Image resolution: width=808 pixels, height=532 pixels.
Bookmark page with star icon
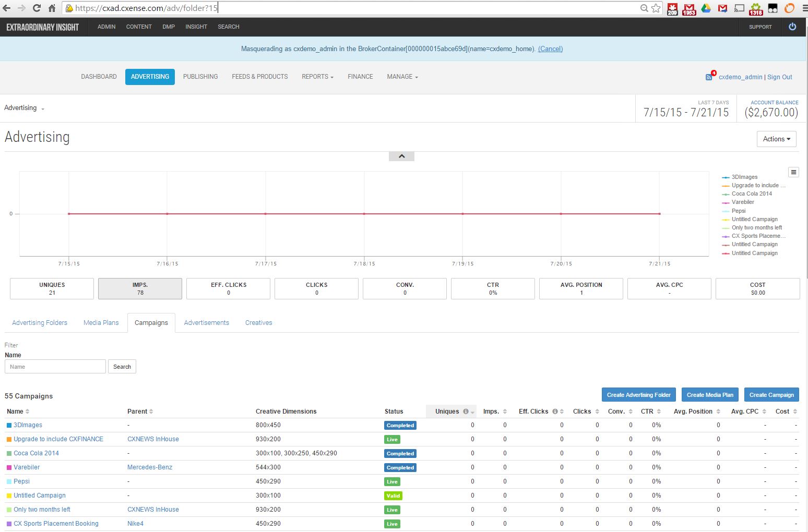[x=656, y=8]
